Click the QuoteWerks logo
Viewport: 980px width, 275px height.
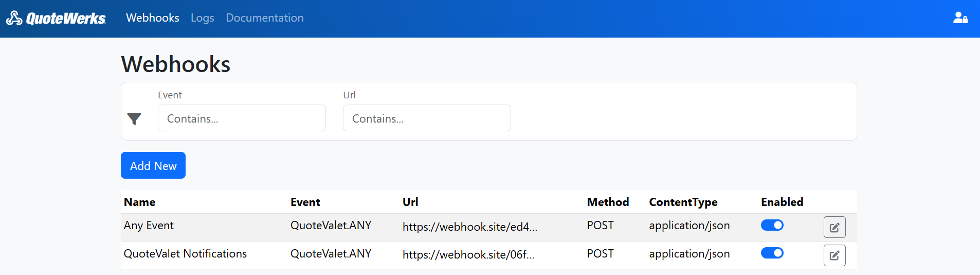pyautogui.click(x=56, y=19)
